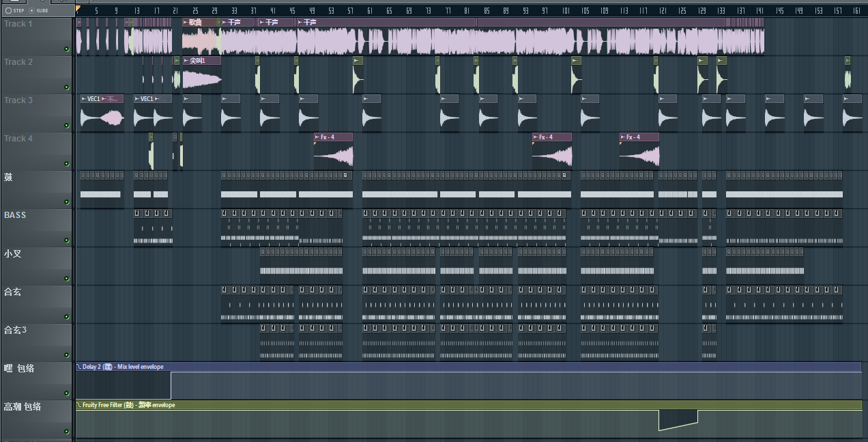The image size is (868, 442).
Task: Click the 尖叫1 clip header icon
Action: (x=186, y=61)
